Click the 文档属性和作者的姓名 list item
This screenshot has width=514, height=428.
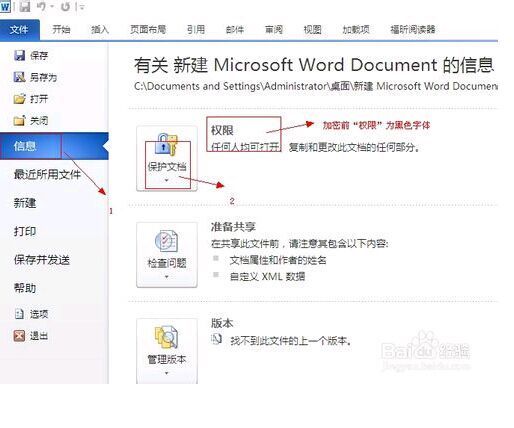(278, 260)
